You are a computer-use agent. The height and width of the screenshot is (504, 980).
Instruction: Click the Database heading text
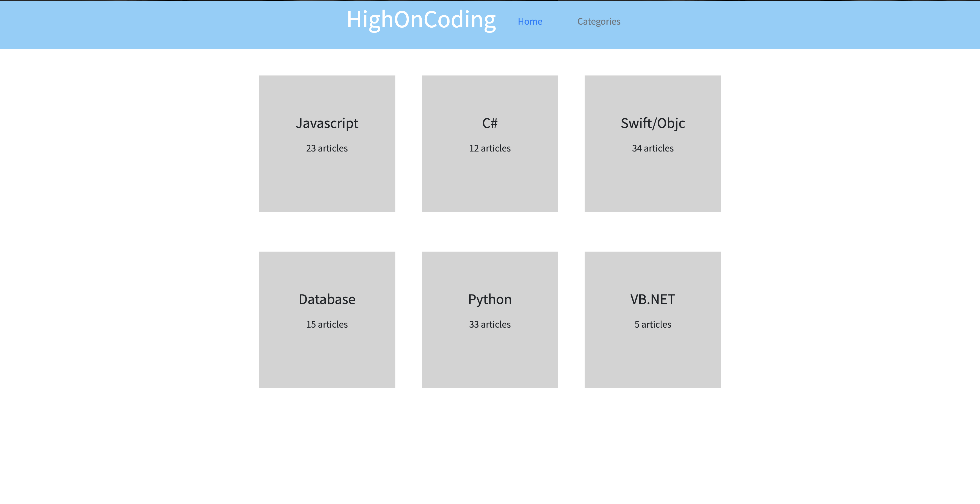[x=327, y=299]
